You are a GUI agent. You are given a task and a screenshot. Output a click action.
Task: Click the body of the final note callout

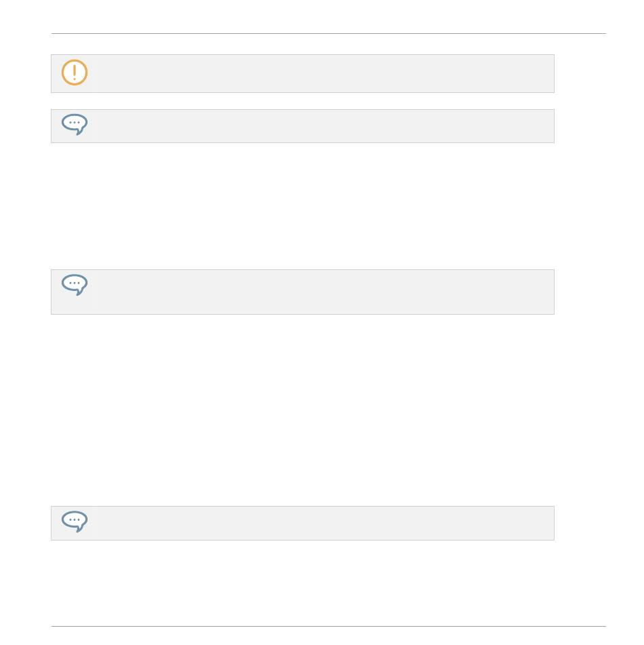click(x=302, y=523)
